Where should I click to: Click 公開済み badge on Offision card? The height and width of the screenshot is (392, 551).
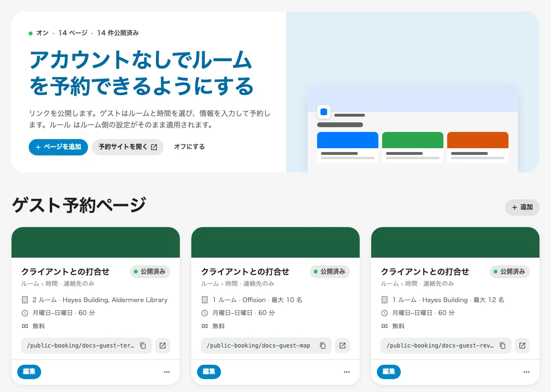[330, 272]
